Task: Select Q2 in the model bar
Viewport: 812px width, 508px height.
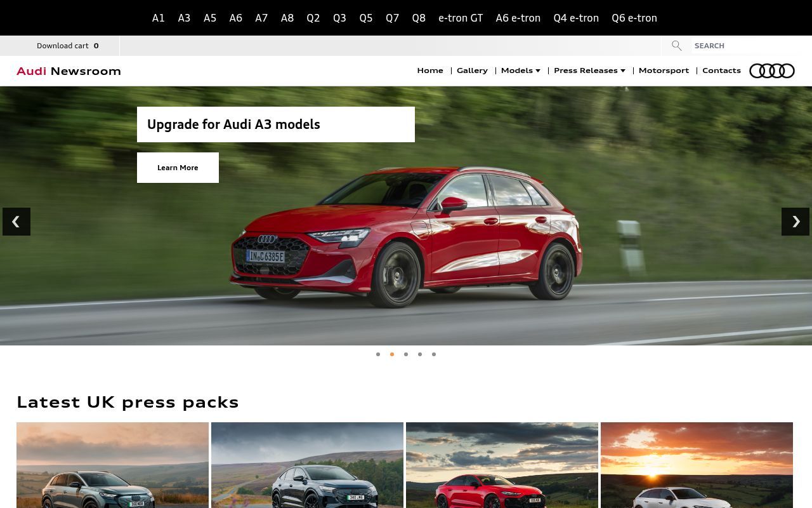Action: click(x=313, y=18)
